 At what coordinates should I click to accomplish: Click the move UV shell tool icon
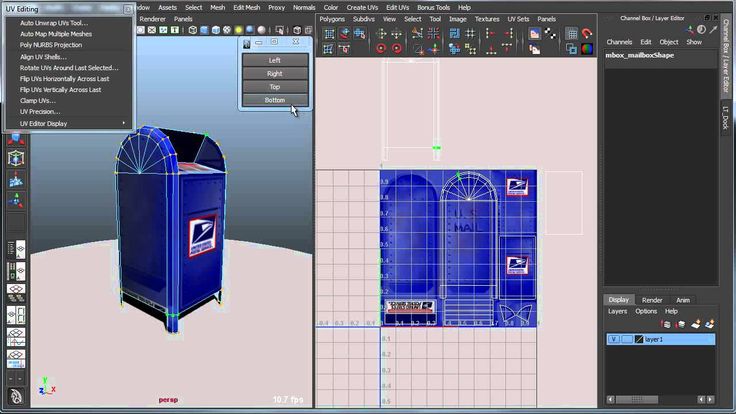tap(360, 33)
